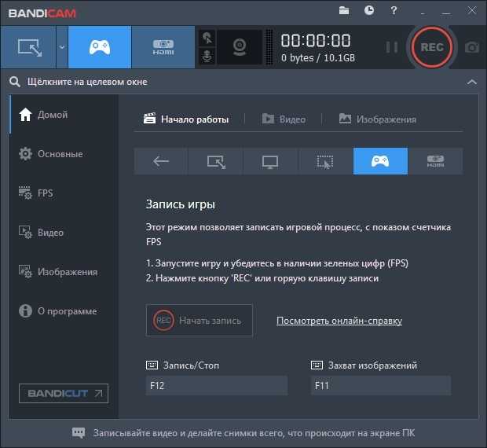Switch to the Начало работы tab
Image resolution: width=487 pixels, height=448 pixels.
click(x=186, y=119)
